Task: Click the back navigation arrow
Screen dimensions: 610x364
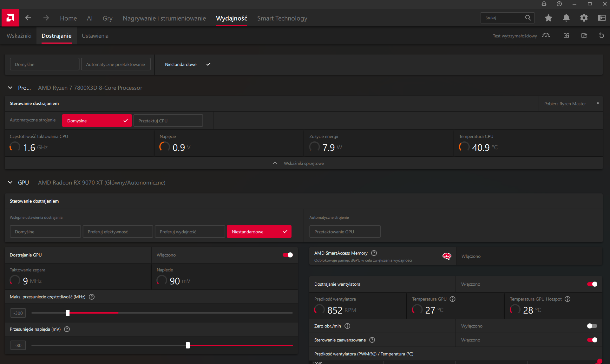Action: click(x=28, y=18)
